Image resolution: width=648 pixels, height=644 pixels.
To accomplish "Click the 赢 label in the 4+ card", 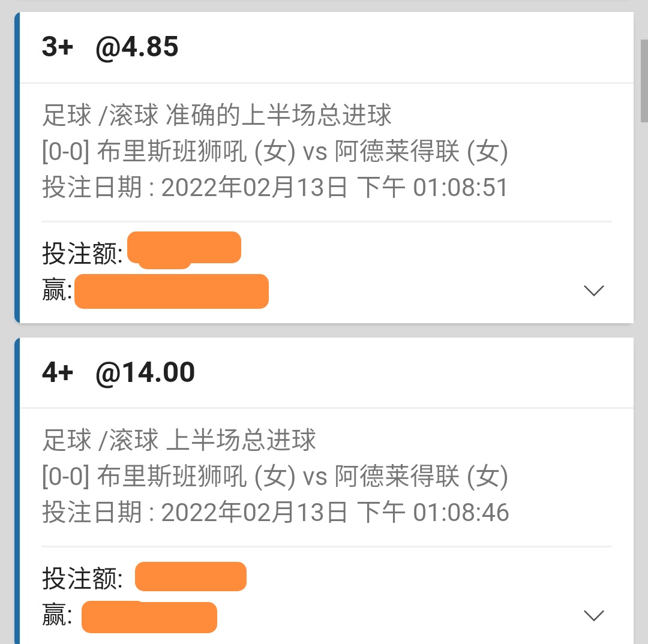I will coord(57,616).
